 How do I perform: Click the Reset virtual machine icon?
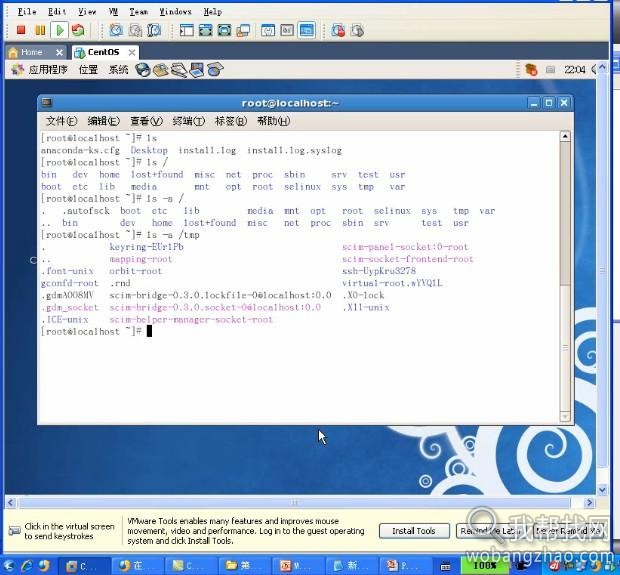coord(78,30)
